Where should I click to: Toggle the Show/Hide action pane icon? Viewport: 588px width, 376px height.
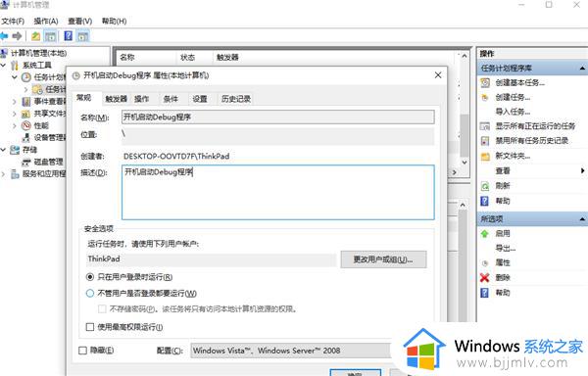pyautogui.click(x=83, y=36)
